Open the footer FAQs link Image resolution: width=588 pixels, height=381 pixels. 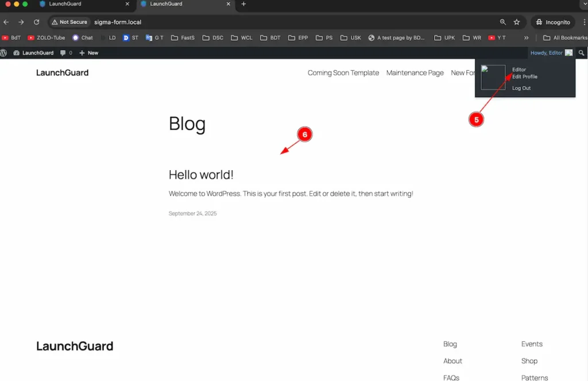pyautogui.click(x=451, y=378)
